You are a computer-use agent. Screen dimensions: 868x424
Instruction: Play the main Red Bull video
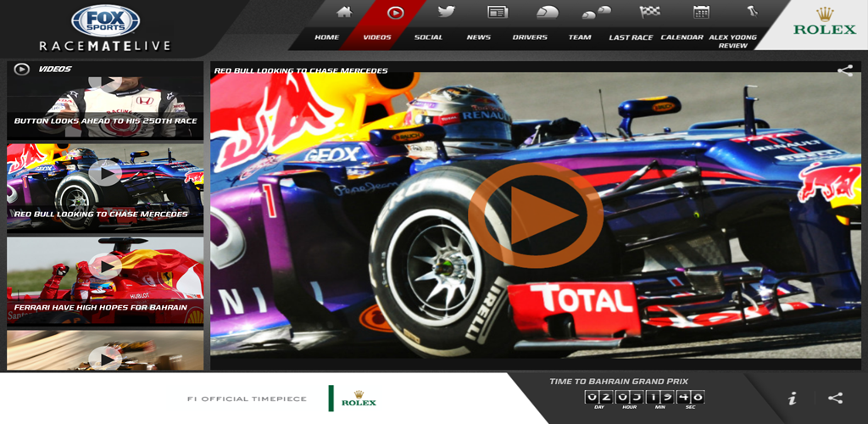pos(536,215)
